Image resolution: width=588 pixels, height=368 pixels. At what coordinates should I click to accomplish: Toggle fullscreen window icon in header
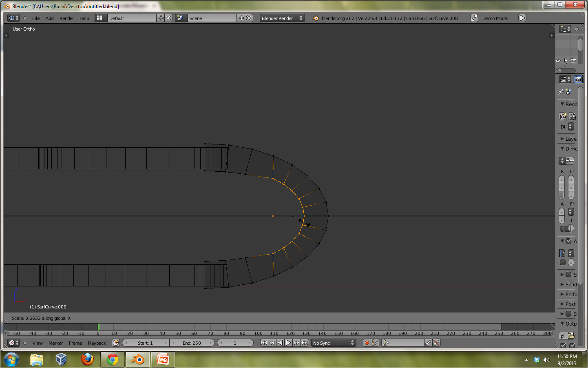coord(474,18)
